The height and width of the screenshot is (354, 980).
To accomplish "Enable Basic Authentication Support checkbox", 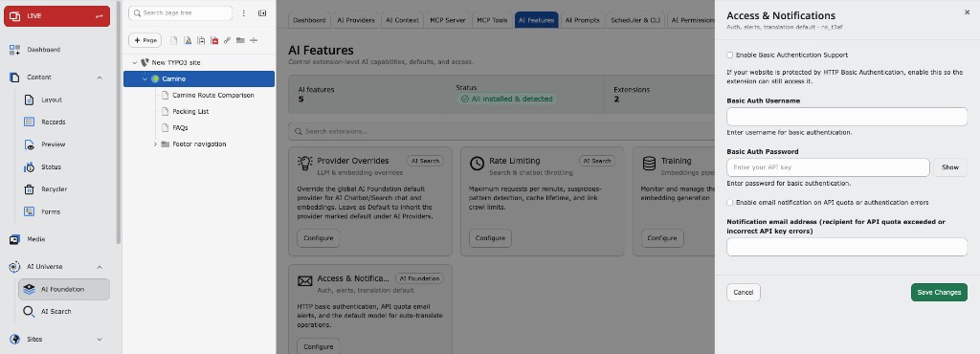I will [730, 55].
